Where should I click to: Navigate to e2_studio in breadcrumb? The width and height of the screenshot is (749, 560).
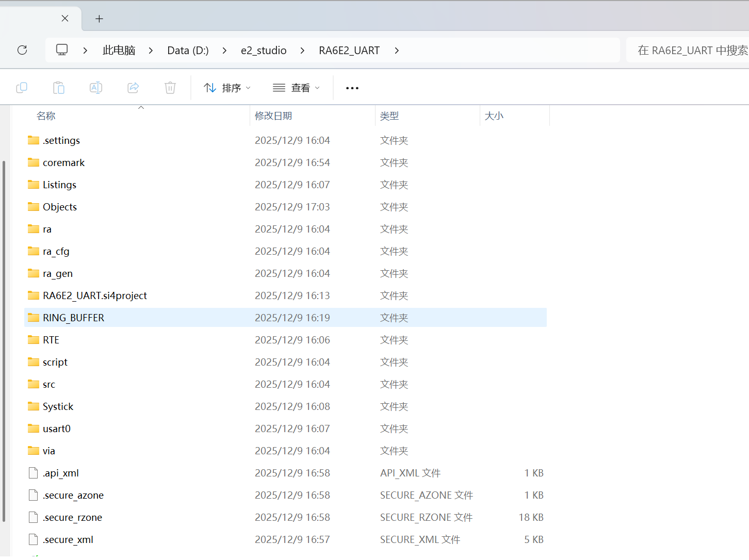click(x=264, y=51)
